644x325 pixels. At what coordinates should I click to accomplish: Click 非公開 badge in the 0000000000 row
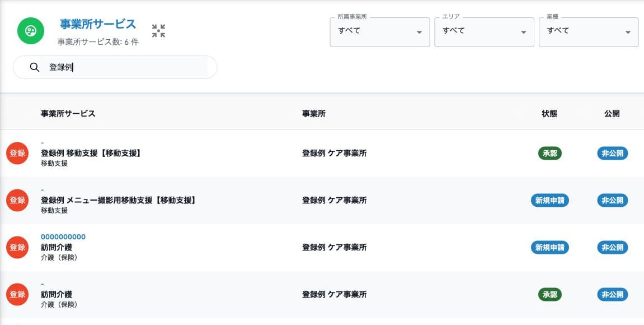[x=612, y=248]
